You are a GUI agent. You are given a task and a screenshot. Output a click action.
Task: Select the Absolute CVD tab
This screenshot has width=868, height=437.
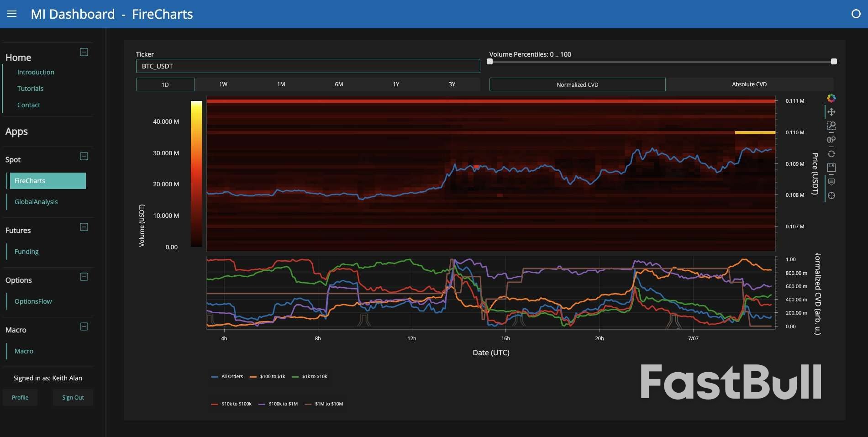(749, 84)
